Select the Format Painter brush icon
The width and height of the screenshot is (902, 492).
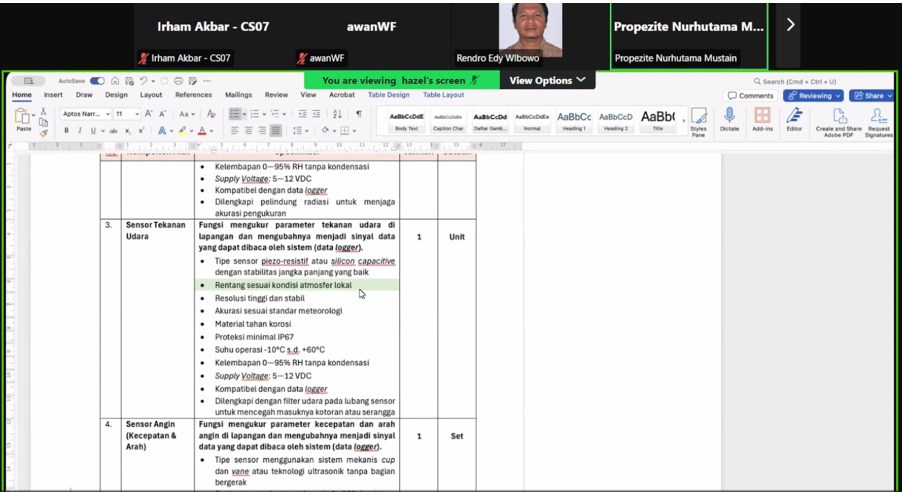click(43, 134)
